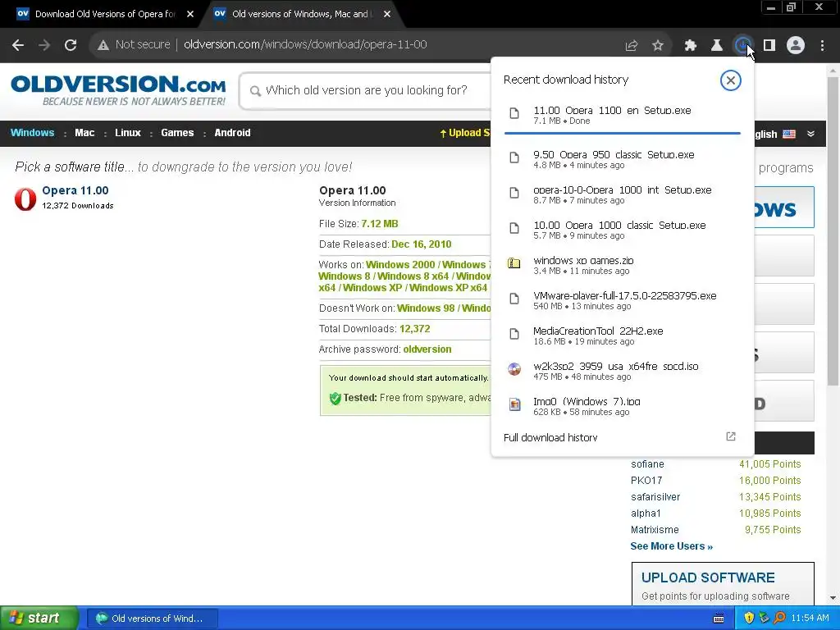Screen dimensions: 840x630
Task: Open MediaCreationTool 22H2.exe download entry
Action: (622, 336)
